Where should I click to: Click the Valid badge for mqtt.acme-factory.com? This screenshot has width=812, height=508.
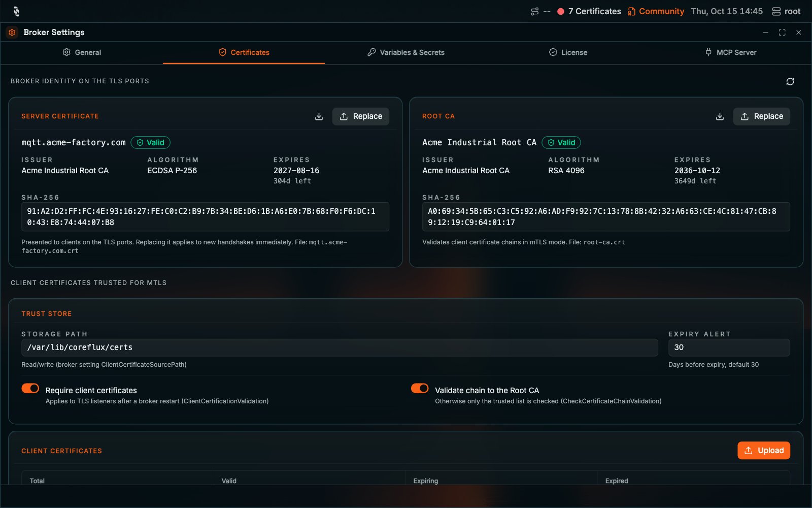[x=150, y=143]
